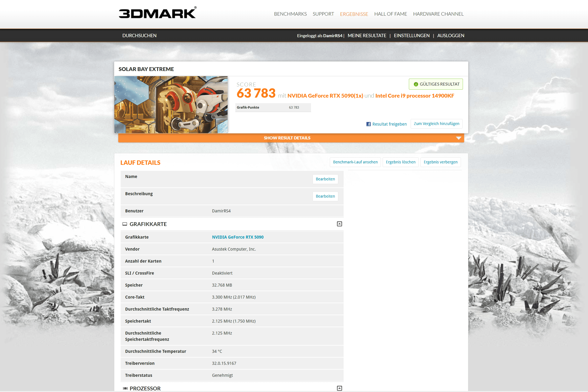Image resolution: width=588 pixels, height=392 pixels.
Task: Add the score with Zum Vergleich hinzufügen
Action: pos(436,124)
